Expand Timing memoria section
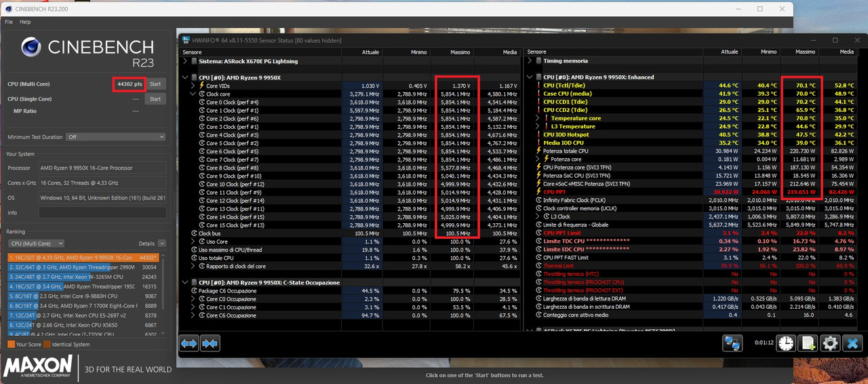868x384 pixels. pyautogui.click(x=530, y=61)
